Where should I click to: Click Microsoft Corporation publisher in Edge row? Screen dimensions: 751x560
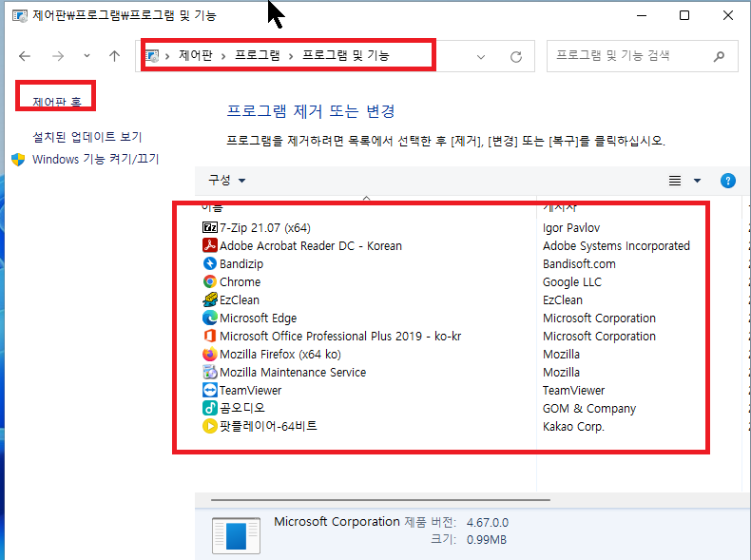click(x=599, y=319)
